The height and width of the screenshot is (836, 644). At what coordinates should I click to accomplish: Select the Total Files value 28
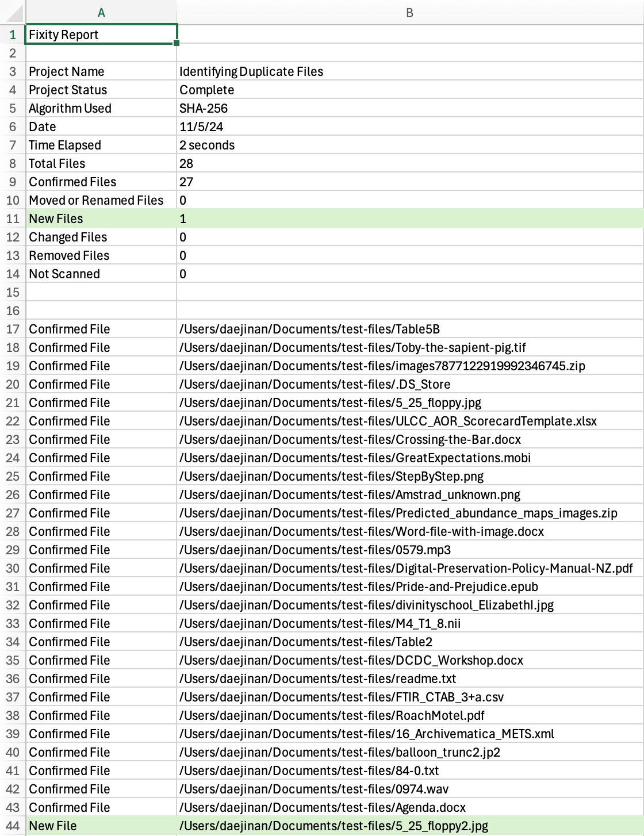point(410,163)
